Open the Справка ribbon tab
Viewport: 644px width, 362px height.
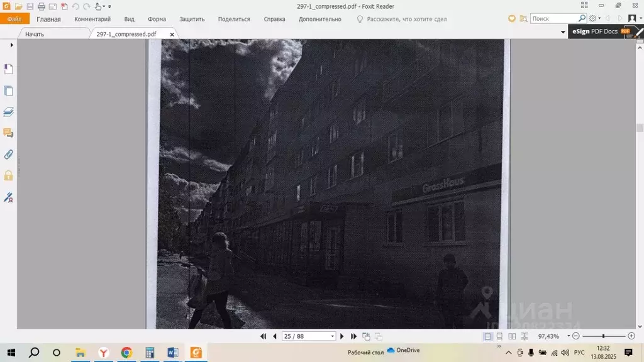coord(274,19)
